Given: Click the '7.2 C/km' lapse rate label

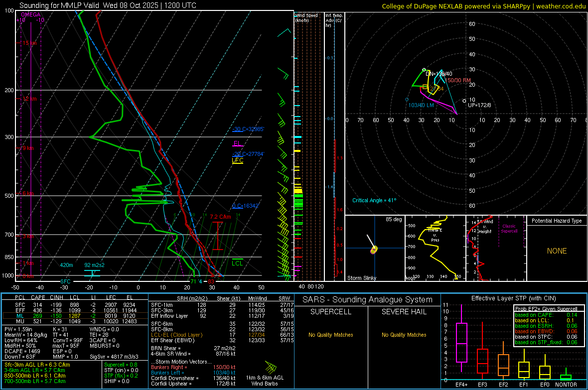Looking at the screenshot, I should (x=220, y=217).
